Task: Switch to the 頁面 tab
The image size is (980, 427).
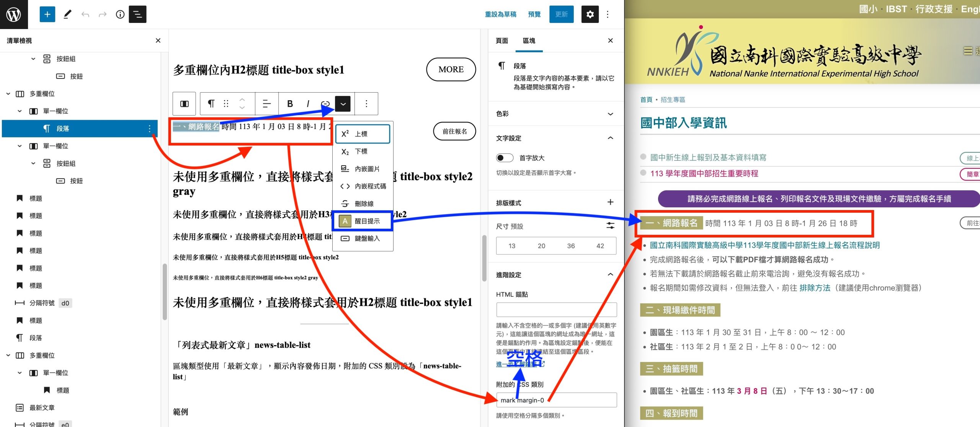Action: pyautogui.click(x=502, y=41)
